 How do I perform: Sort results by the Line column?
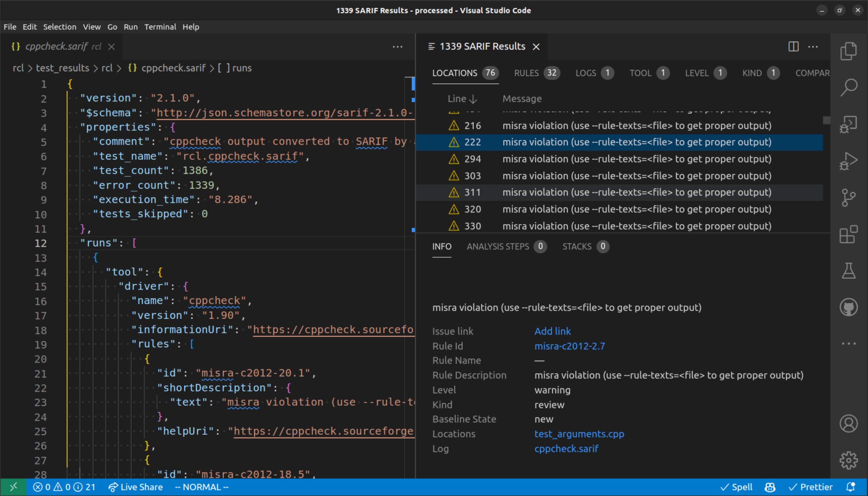462,99
